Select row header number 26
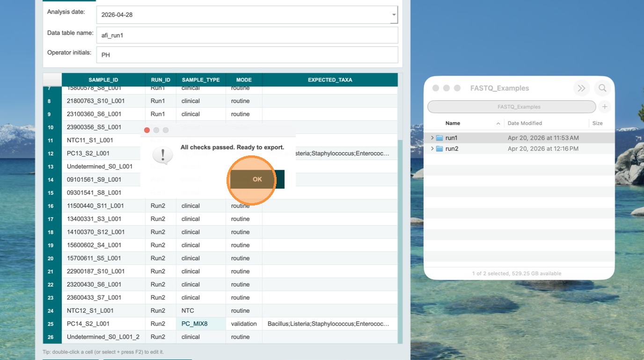This screenshot has width=644, height=360. pos(52,337)
